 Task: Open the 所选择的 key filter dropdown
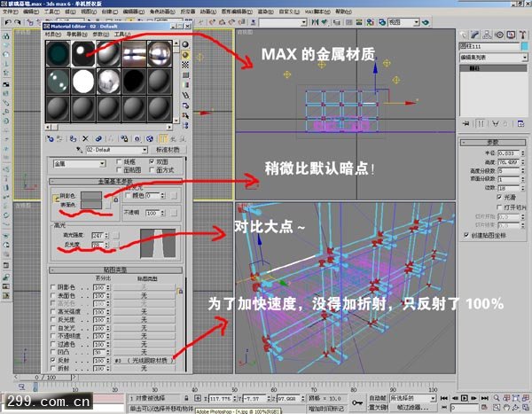coord(413,398)
